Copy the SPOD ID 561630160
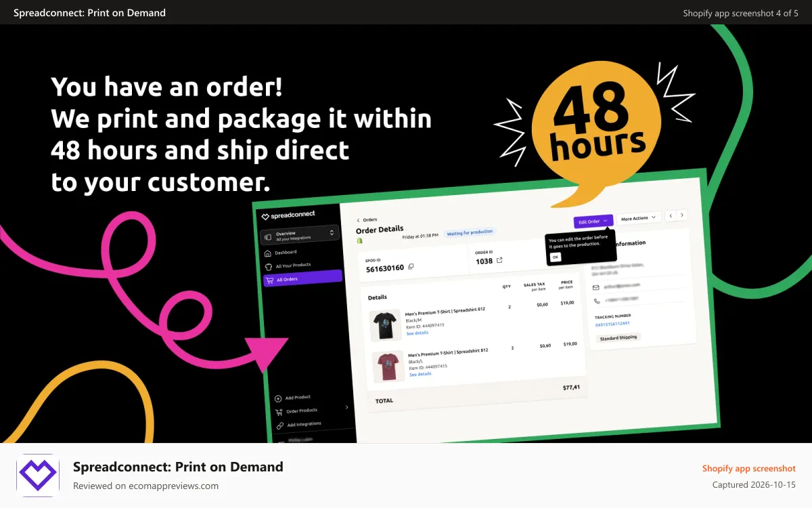The height and width of the screenshot is (508, 812). click(x=411, y=267)
